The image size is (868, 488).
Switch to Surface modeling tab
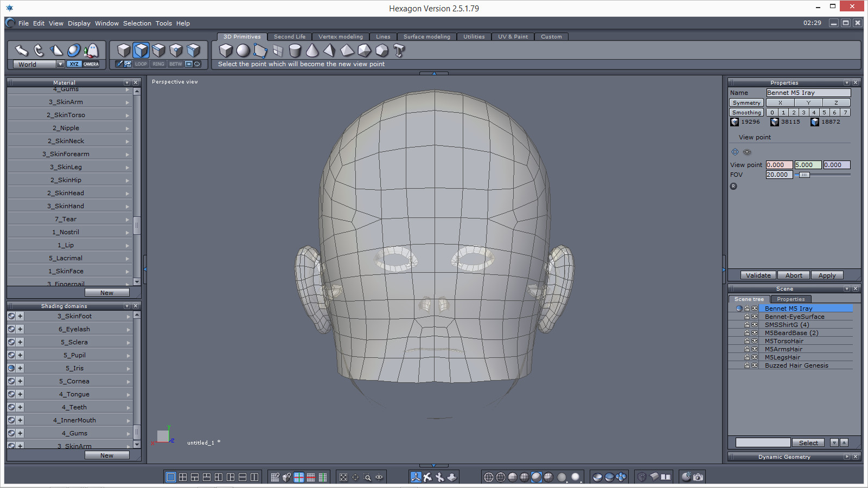[x=427, y=37]
